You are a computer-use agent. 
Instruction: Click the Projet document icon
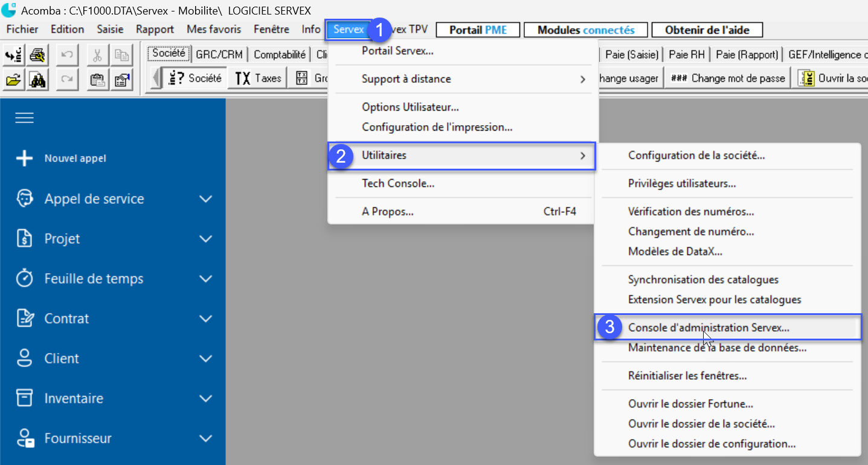tap(24, 239)
